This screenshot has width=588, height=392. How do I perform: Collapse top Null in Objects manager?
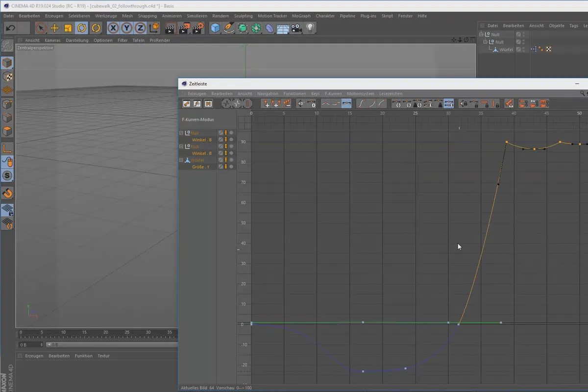[481, 34]
